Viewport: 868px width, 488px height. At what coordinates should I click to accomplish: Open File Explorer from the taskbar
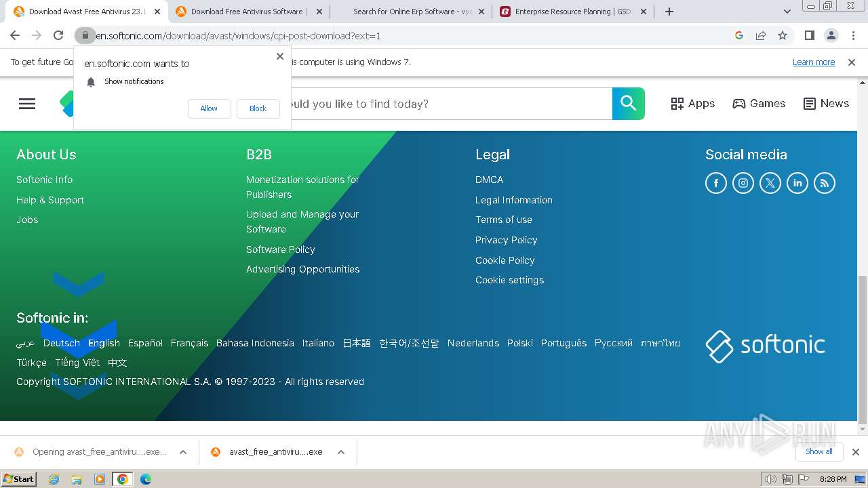pyautogui.click(x=77, y=479)
